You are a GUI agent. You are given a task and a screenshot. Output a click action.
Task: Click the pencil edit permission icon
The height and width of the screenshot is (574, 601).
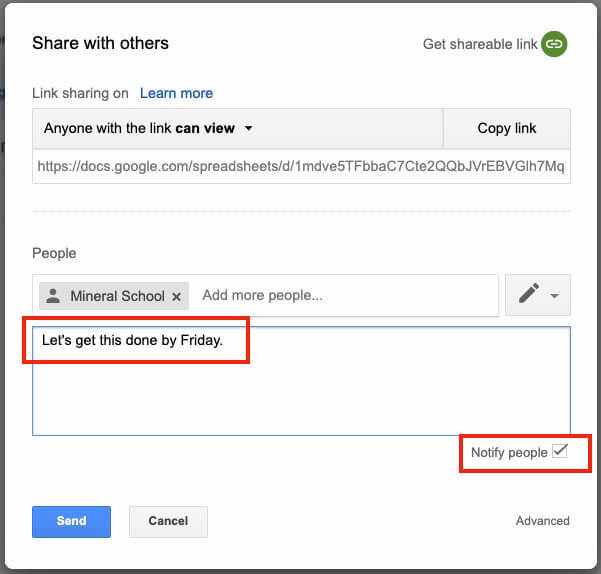click(x=529, y=295)
